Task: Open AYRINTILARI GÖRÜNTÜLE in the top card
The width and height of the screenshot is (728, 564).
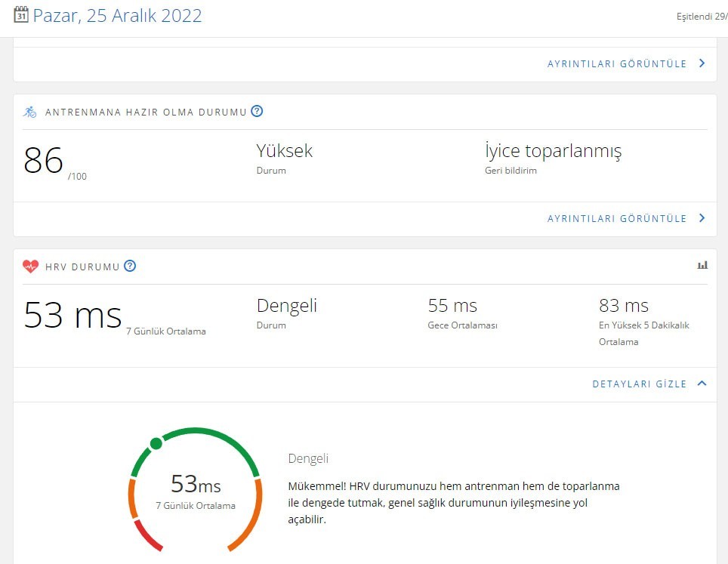Action: tap(617, 64)
